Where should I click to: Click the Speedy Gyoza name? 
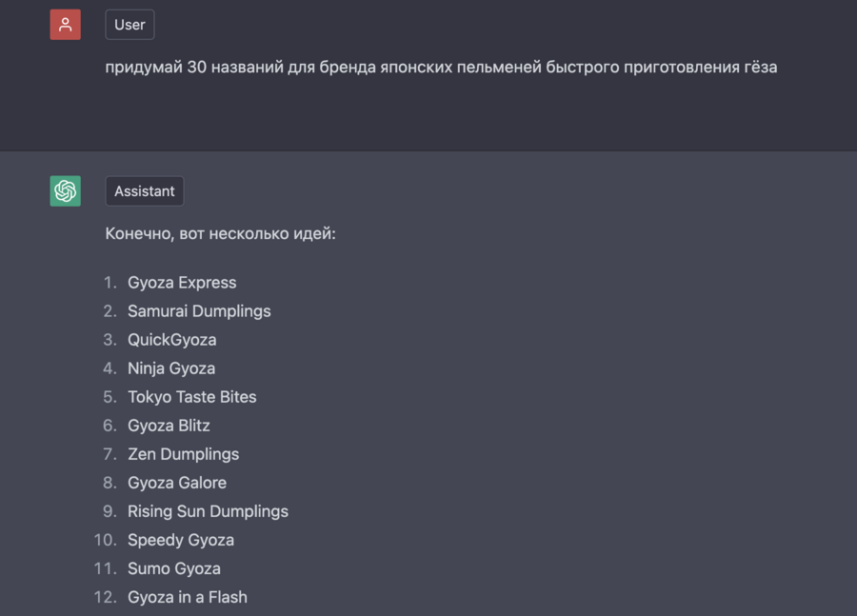pyautogui.click(x=181, y=540)
